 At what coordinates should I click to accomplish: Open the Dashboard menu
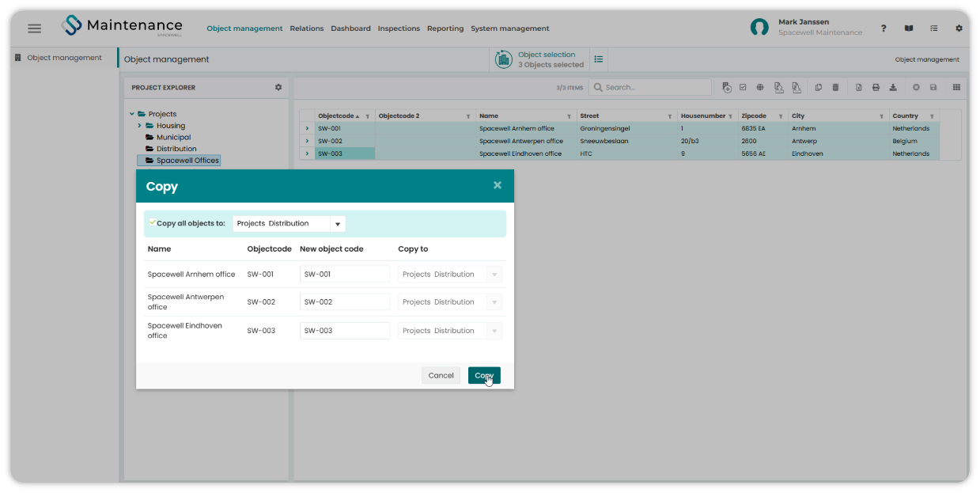click(x=350, y=28)
